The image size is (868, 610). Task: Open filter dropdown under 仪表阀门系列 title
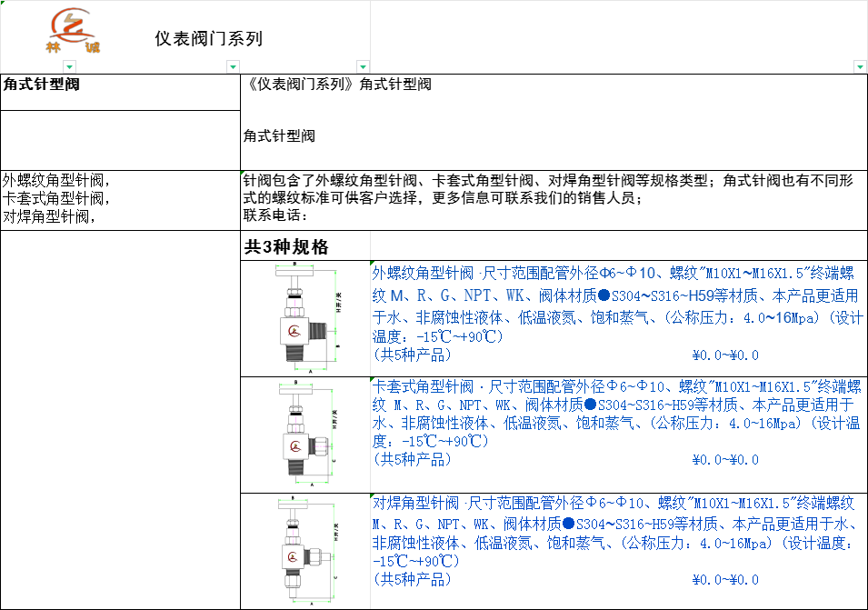coord(233,66)
